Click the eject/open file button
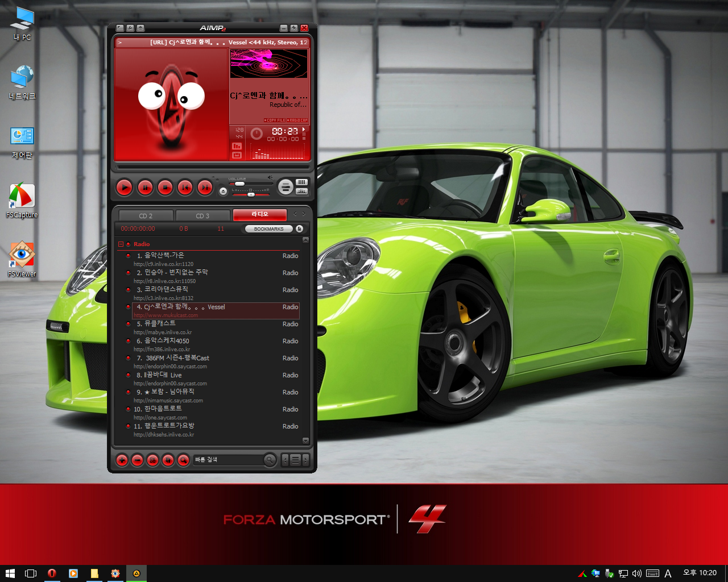Viewport: 728px width, 582px height. 223,191
